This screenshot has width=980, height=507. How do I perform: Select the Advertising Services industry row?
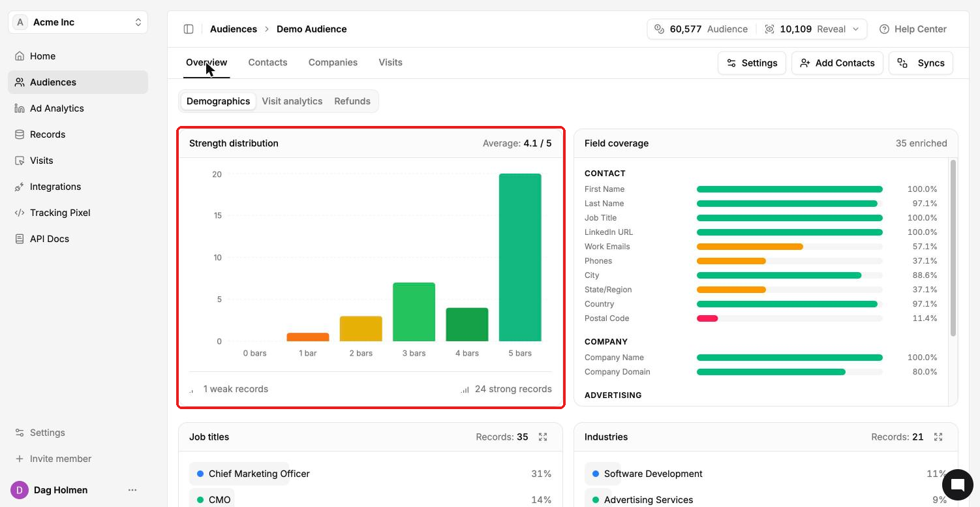click(766, 500)
